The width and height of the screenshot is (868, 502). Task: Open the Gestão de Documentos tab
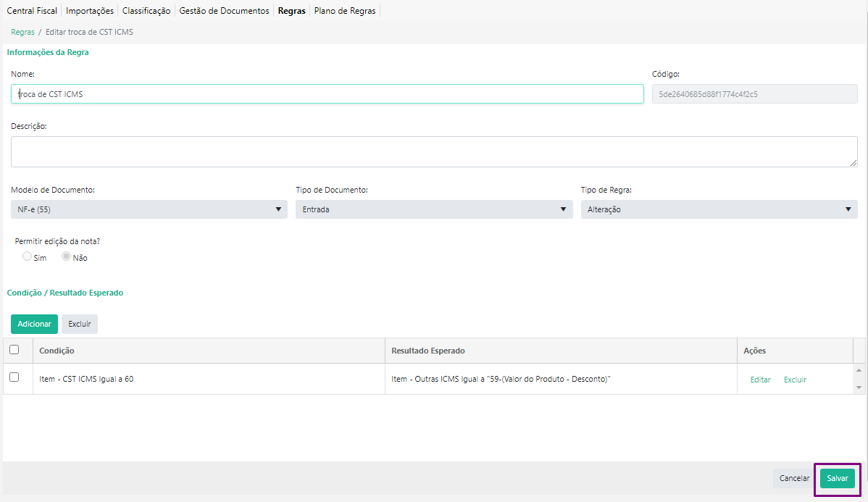pyautogui.click(x=224, y=11)
